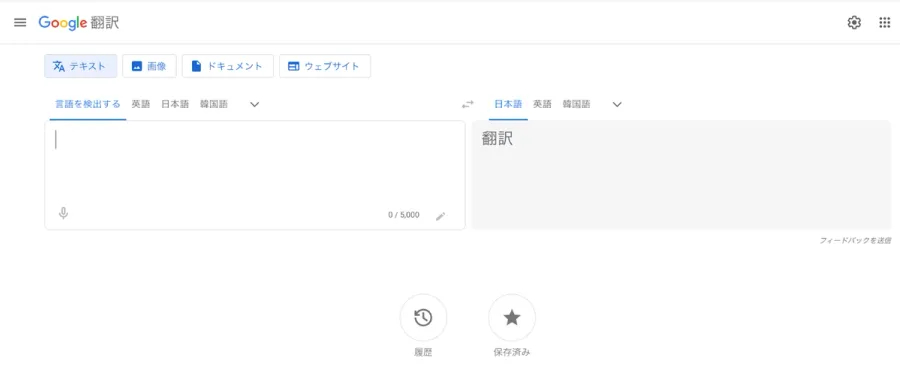This screenshot has height=367, width=900.
Task: Choose 英語 as source language
Action: coord(141,104)
